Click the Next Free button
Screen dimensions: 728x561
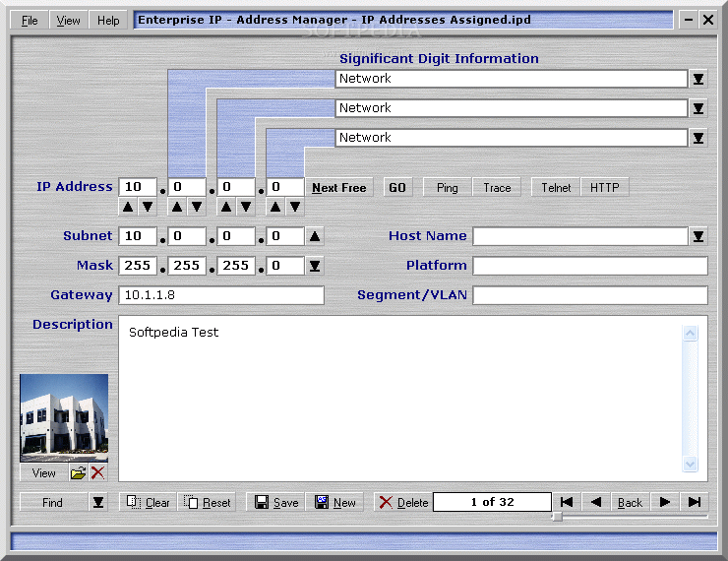pyautogui.click(x=339, y=188)
